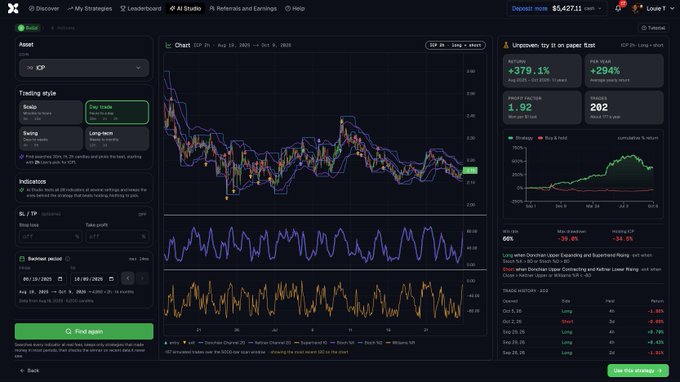
Task: Click the exit marker legend item
Action: [x=189, y=343]
